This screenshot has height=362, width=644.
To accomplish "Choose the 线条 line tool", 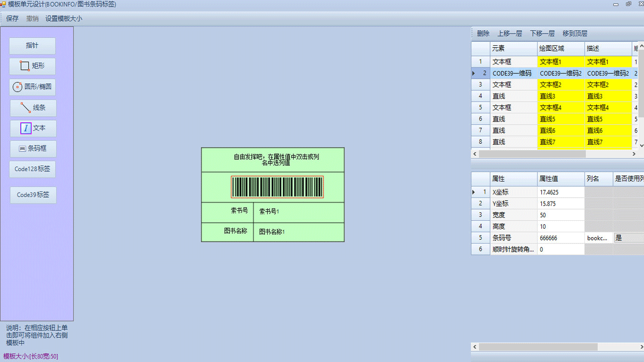I will tap(34, 108).
